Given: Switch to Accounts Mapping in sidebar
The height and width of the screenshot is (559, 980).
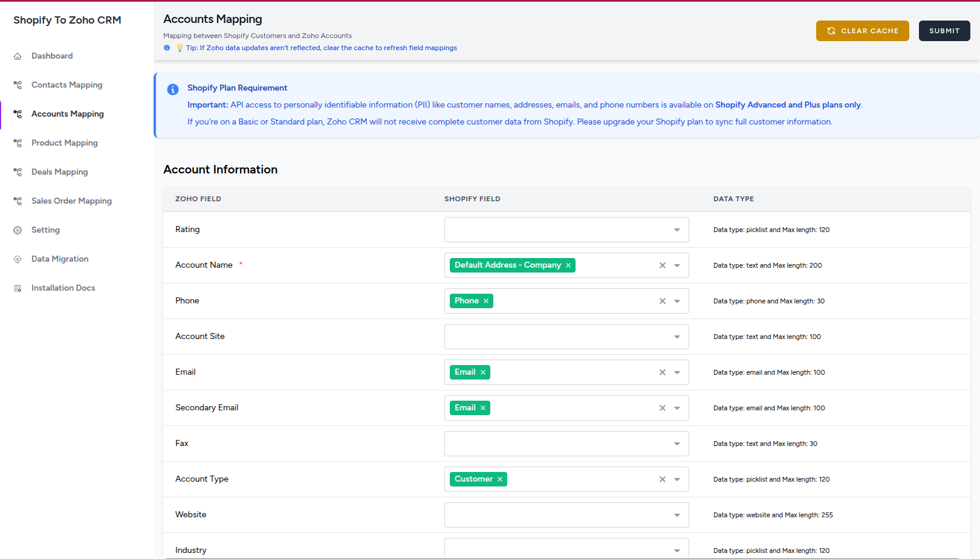Looking at the screenshot, I should (x=67, y=114).
